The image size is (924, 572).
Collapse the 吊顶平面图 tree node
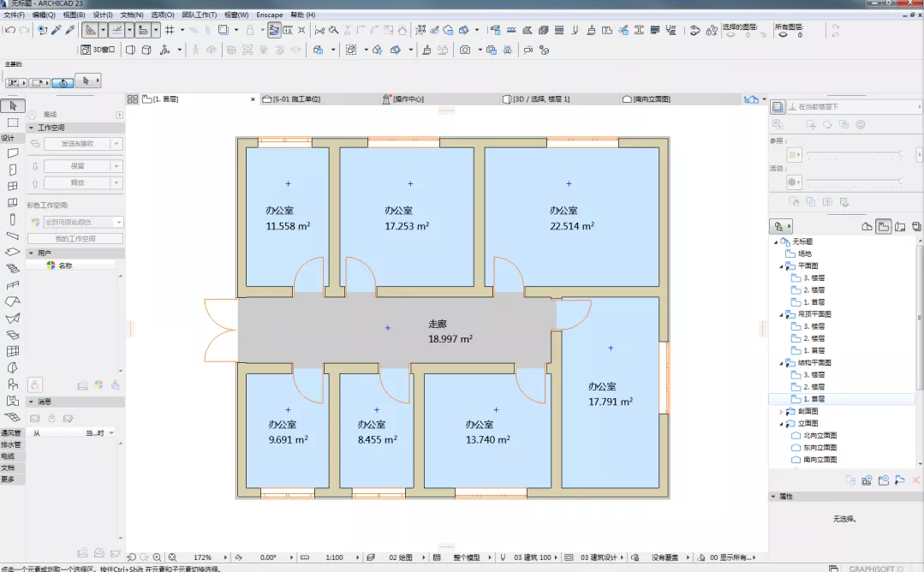click(x=781, y=314)
